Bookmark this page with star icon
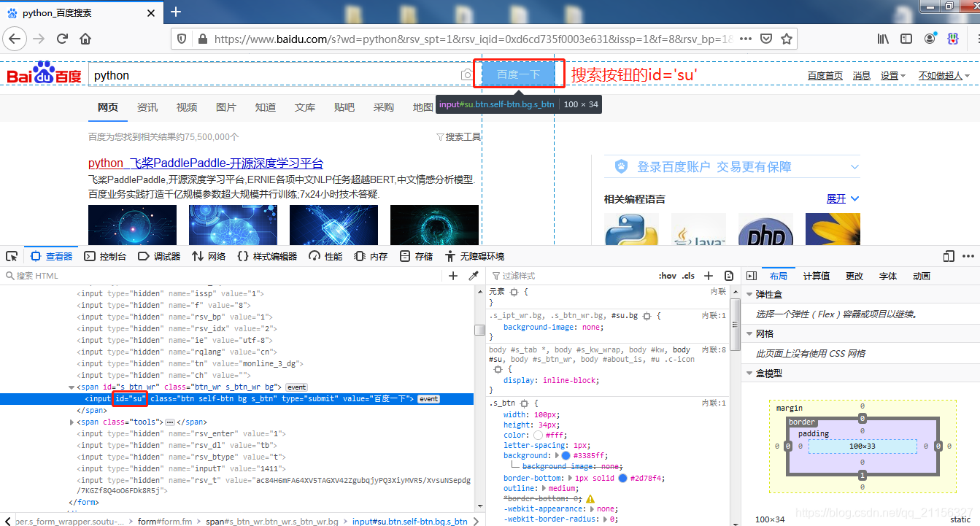This screenshot has width=980, height=526. click(x=787, y=39)
